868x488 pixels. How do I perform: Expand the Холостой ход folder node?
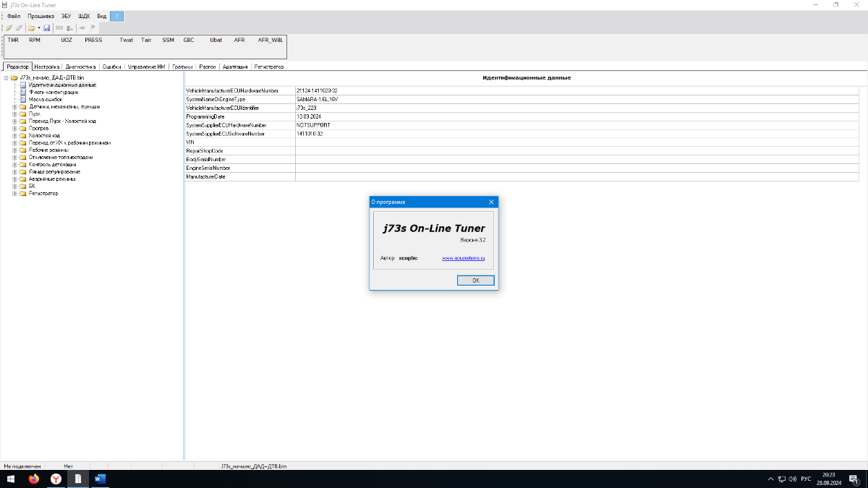(14, 135)
